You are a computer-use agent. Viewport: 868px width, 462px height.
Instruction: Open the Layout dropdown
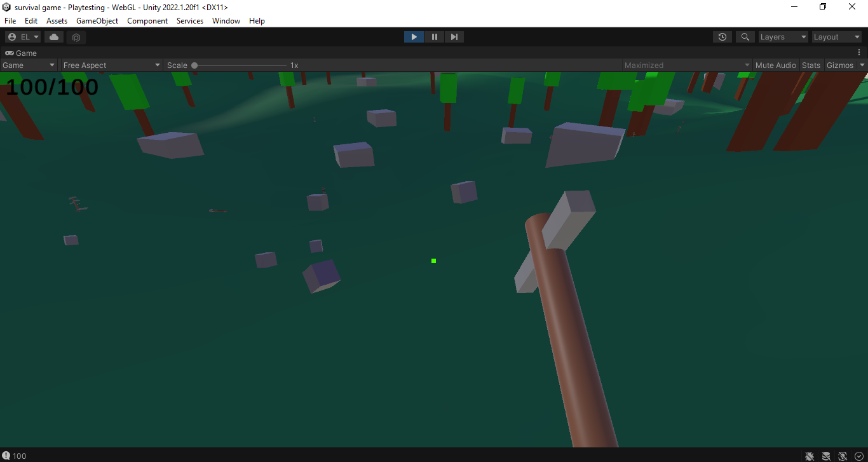[836, 37]
